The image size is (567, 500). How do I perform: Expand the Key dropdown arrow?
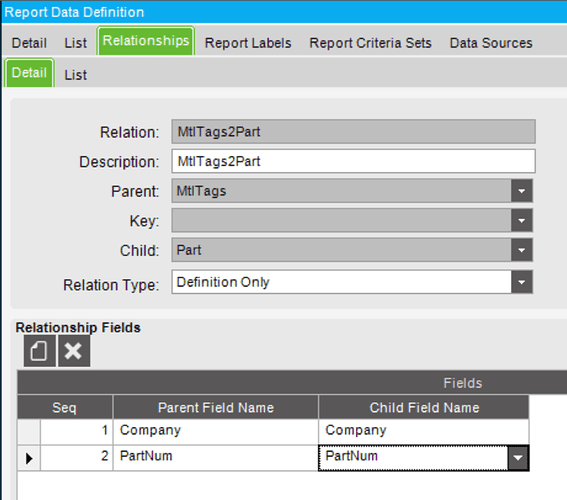pos(521,221)
